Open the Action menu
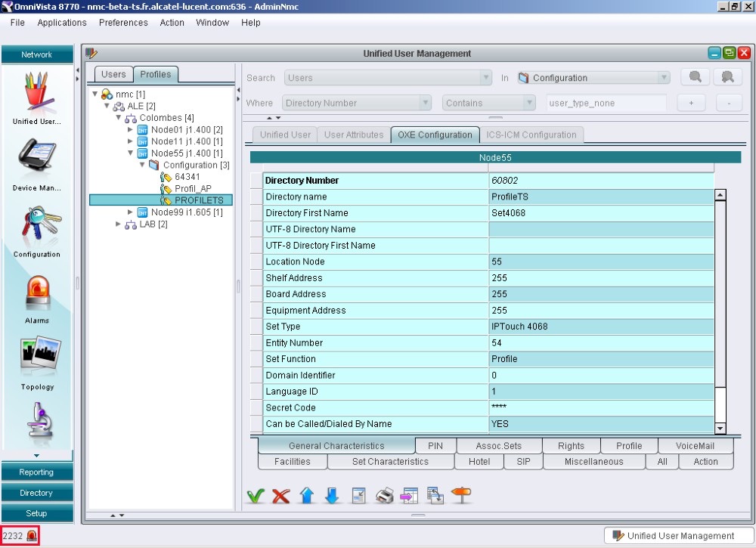756x548 pixels. coord(172,22)
